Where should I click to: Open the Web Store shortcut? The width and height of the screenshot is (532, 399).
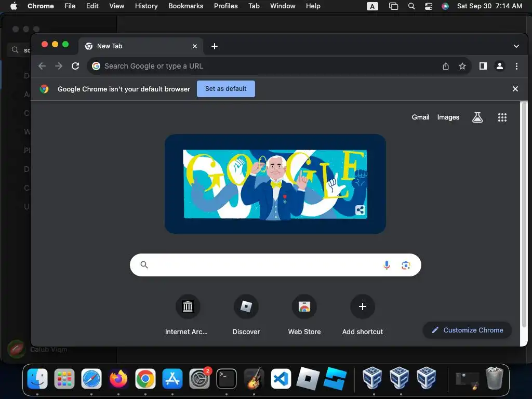[304, 307]
